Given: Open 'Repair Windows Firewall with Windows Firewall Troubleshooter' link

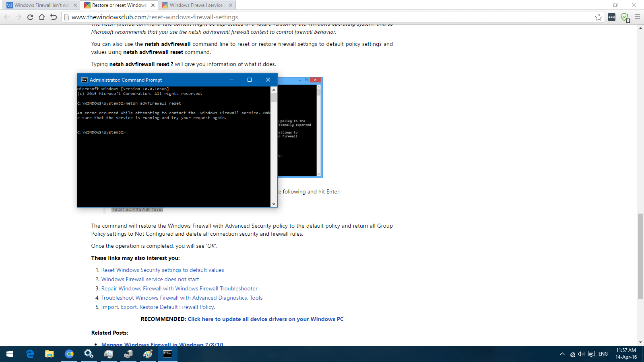Looking at the screenshot, I should click(179, 288).
